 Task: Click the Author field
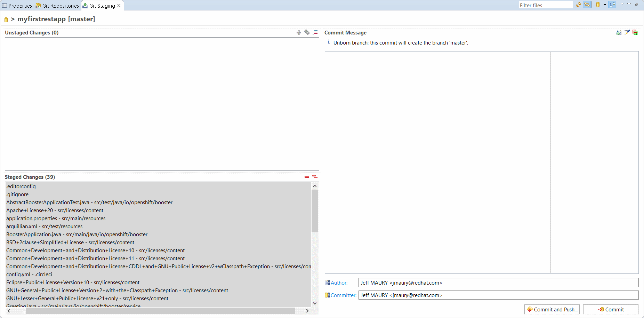(498, 283)
